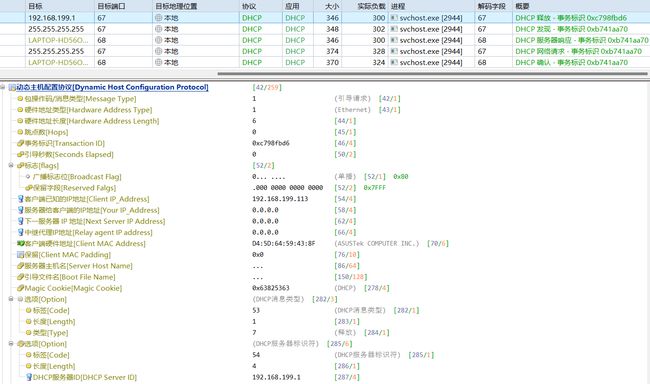
Task: Click the svchost.exe process icon in size 370 row
Action: coord(394,62)
